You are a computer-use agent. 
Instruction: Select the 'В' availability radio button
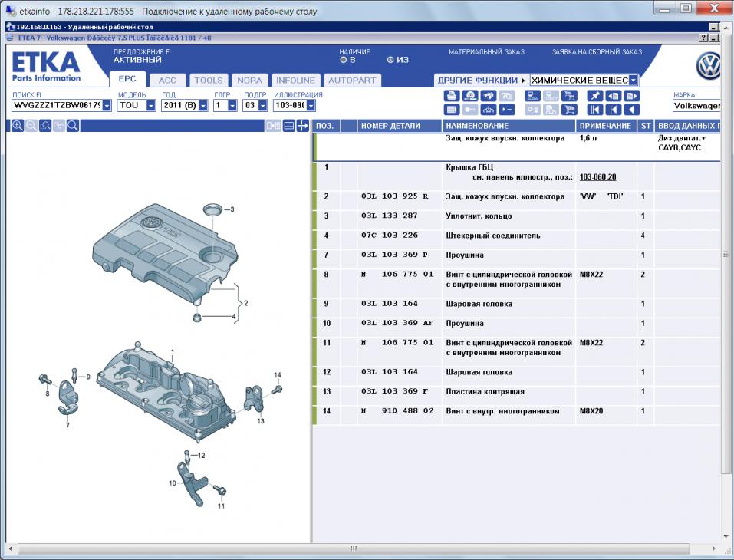(344, 60)
